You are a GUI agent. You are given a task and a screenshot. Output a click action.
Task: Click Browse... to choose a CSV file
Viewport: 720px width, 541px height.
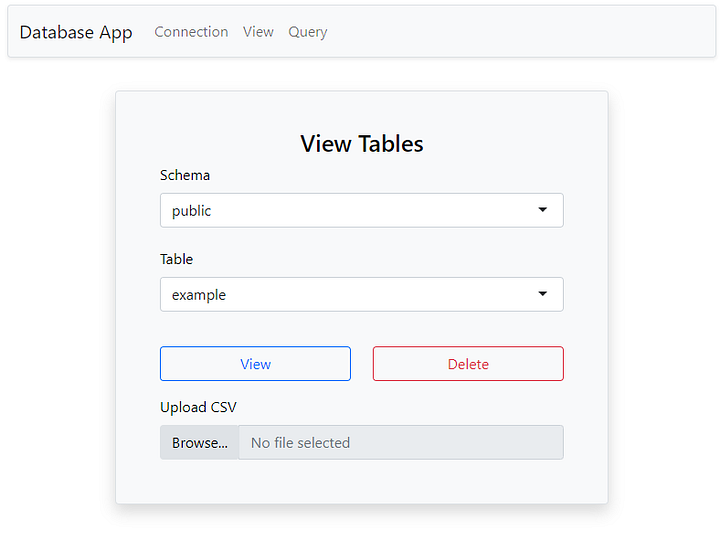199,443
